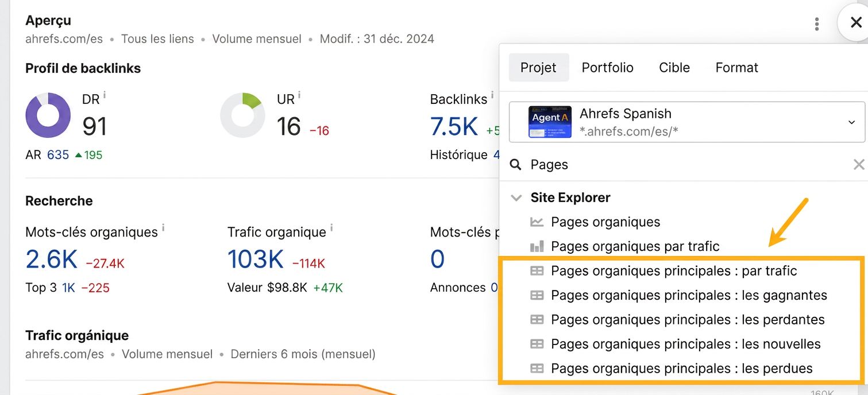868x395 pixels.
Task: Click the info icon beside UR
Action: 299,95
